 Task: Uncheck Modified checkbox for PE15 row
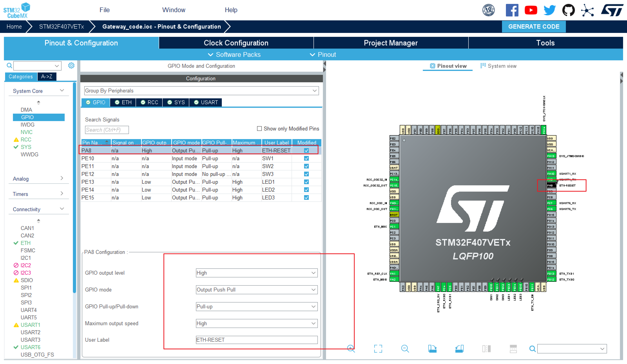(306, 197)
